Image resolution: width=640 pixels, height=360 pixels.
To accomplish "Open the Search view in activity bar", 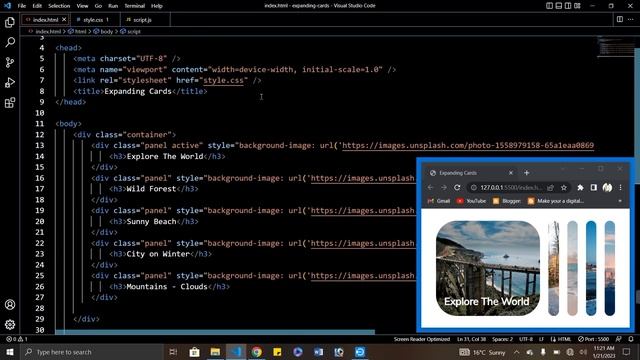I will tap(10, 42).
